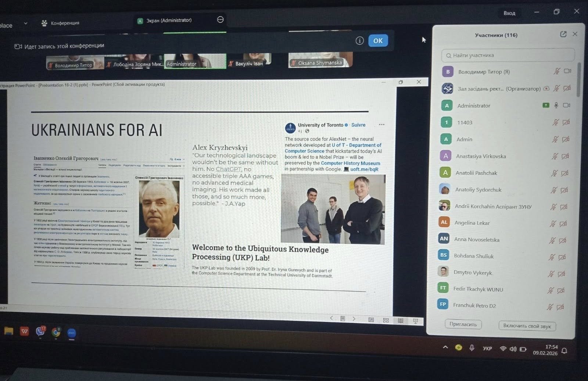Open Google Chrome from the taskbar
This screenshot has width=588, height=381.
point(56,332)
